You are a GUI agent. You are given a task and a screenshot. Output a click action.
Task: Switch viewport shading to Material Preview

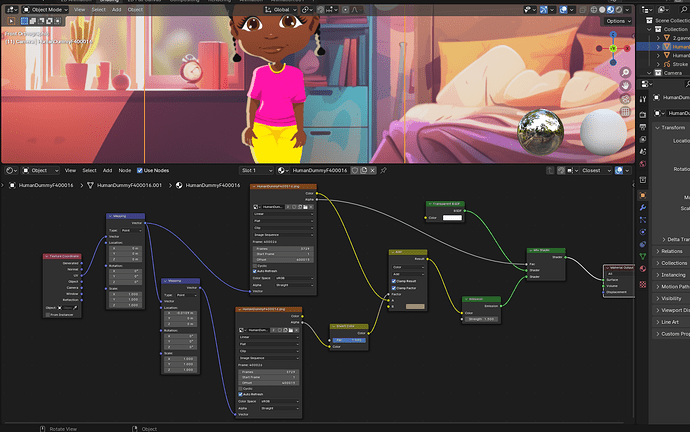click(610, 9)
